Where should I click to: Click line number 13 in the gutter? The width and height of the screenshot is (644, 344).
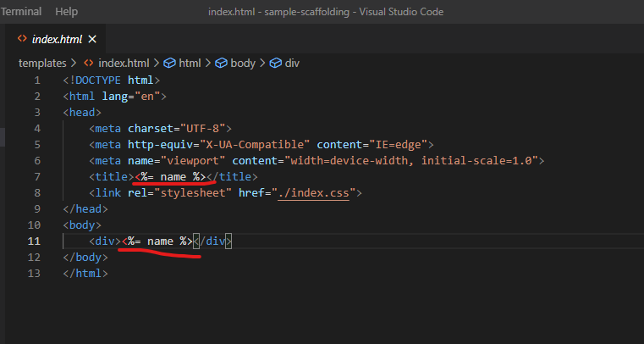(34, 274)
